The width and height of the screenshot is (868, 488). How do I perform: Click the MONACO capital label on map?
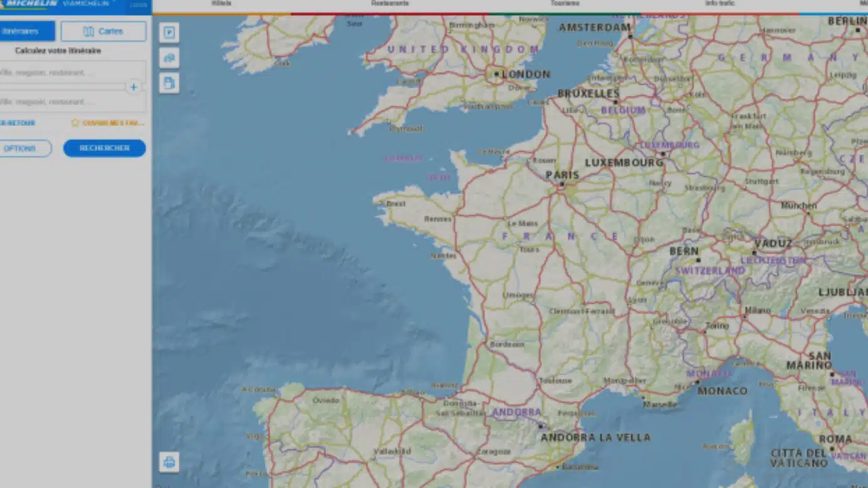723,391
